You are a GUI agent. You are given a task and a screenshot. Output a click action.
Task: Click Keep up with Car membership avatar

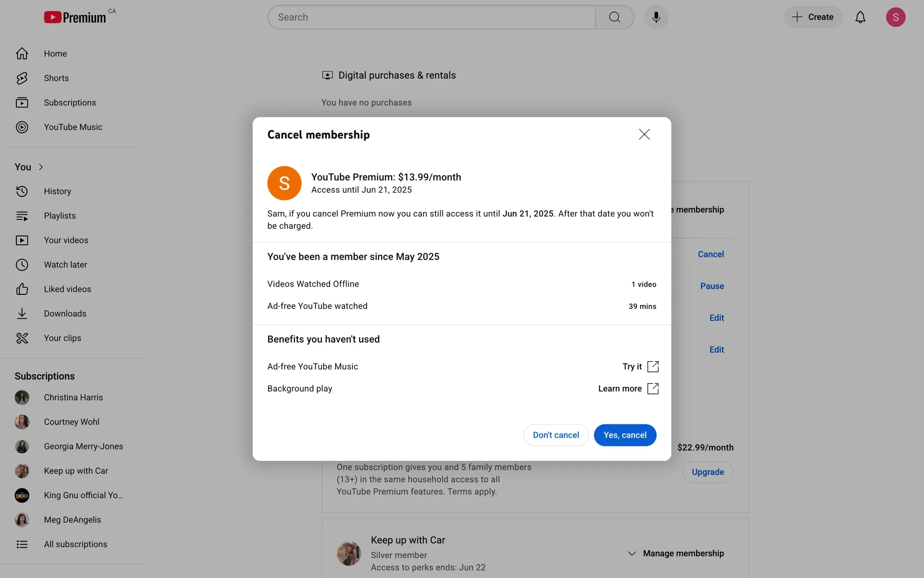pyautogui.click(x=349, y=553)
